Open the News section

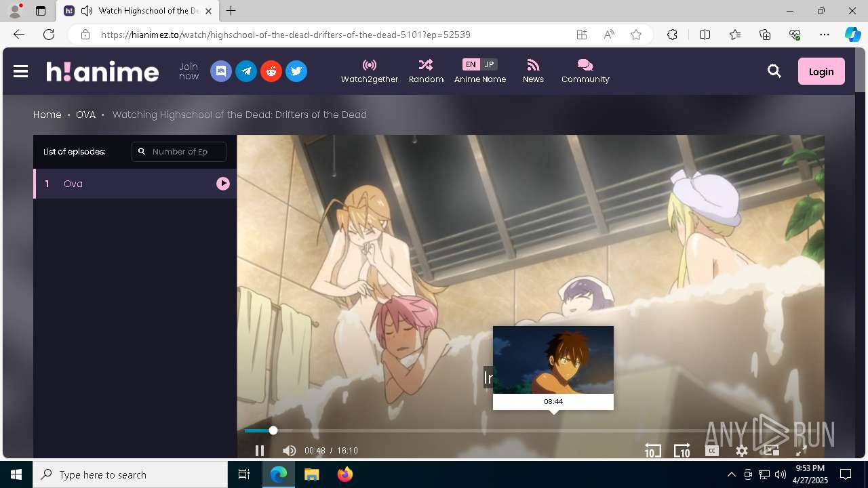533,71
